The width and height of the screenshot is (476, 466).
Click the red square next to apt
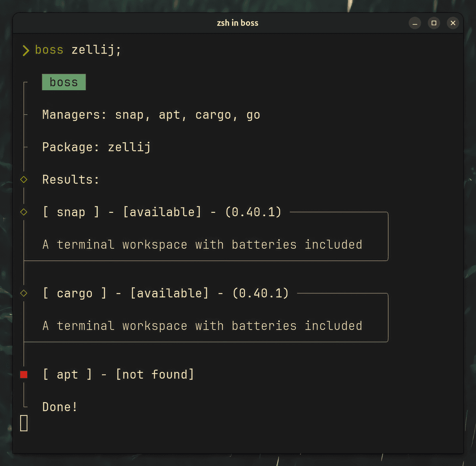point(24,375)
